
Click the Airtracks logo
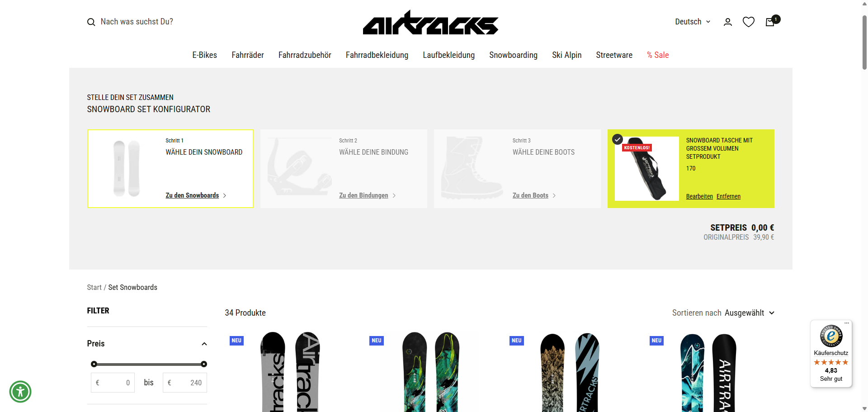coord(430,22)
